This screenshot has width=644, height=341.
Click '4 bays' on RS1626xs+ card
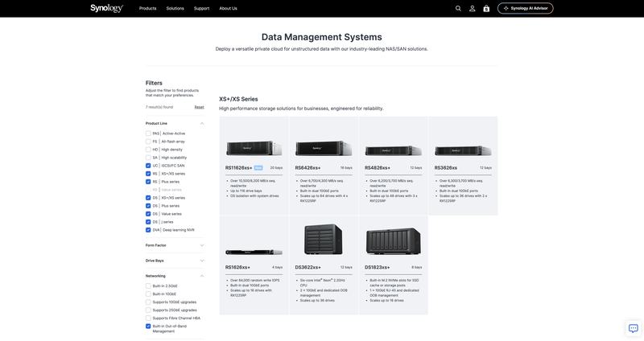[277, 267]
